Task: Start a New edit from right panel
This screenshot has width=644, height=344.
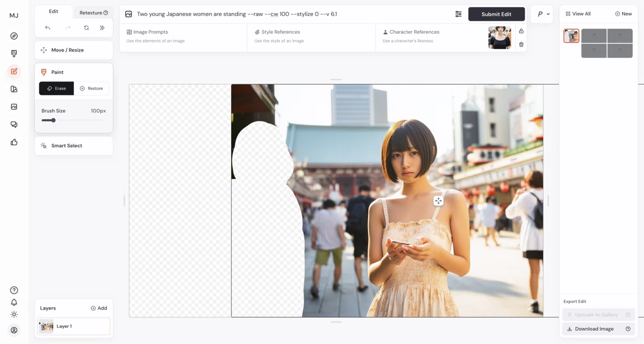Action: (624, 14)
